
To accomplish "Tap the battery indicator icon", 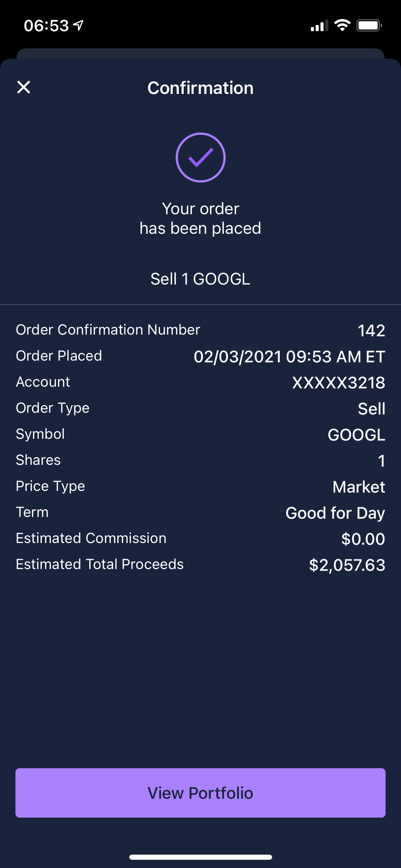I will [369, 25].
